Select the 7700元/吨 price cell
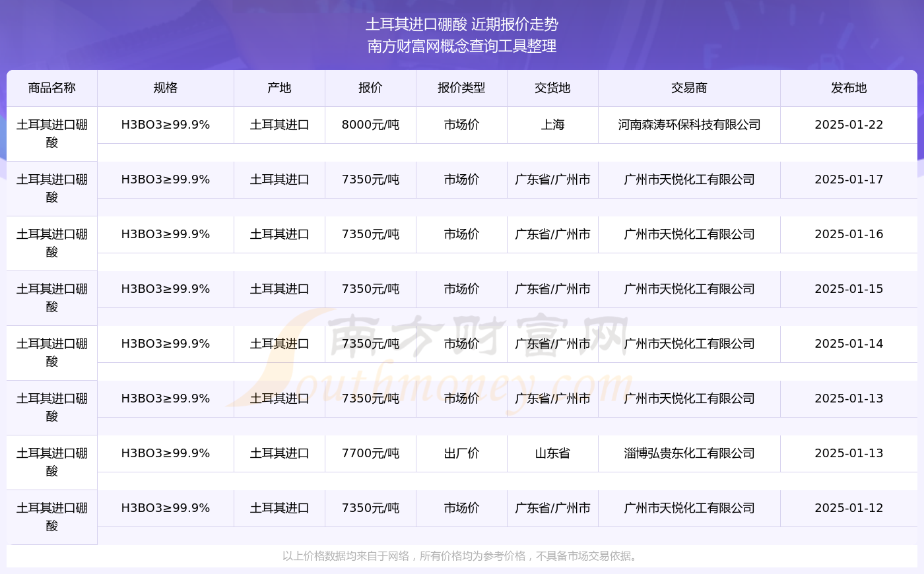The image size is (924, 574). coord(370,453)
